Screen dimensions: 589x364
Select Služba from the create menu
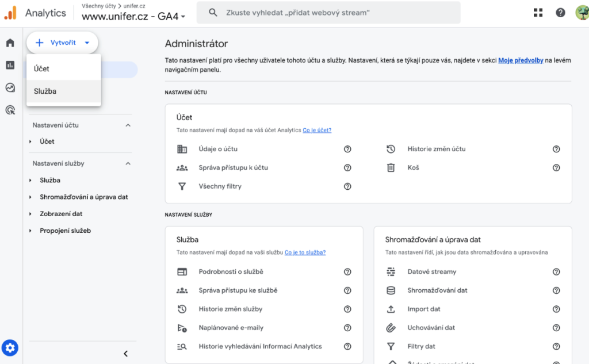(45, 91)
